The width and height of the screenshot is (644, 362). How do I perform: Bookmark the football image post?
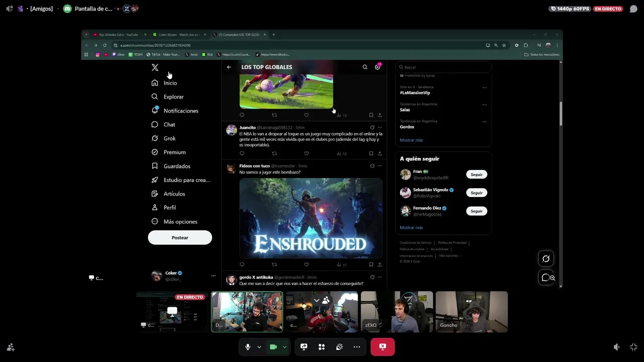(x=371, y=115)
